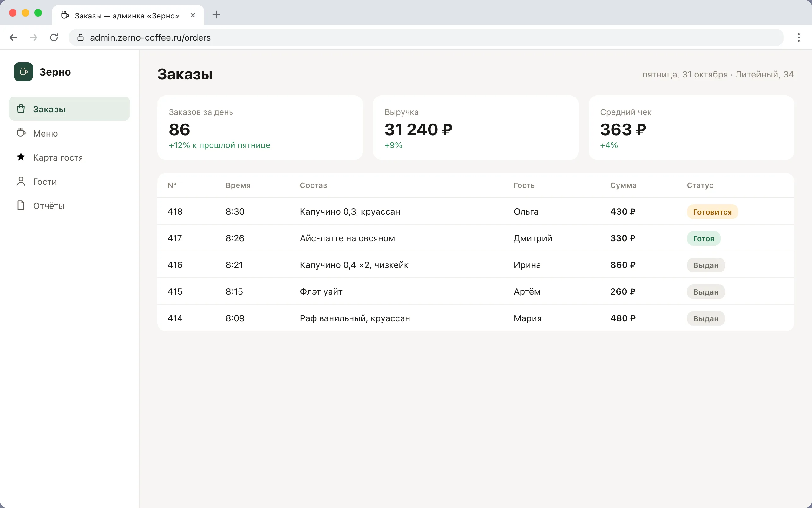The height and width of the screenshot is (508, 812).
Task: Click the +12% к прошлой пятнице text
Action: pyautogui.click(x=219, y=145)
